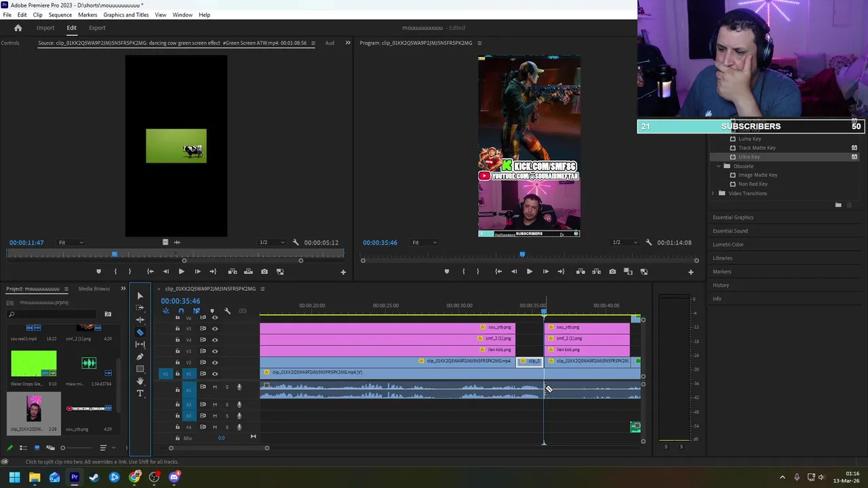This screenshot has height=488, width=868.
Task: Click Insert button in Source monitor
Action: 233,271
